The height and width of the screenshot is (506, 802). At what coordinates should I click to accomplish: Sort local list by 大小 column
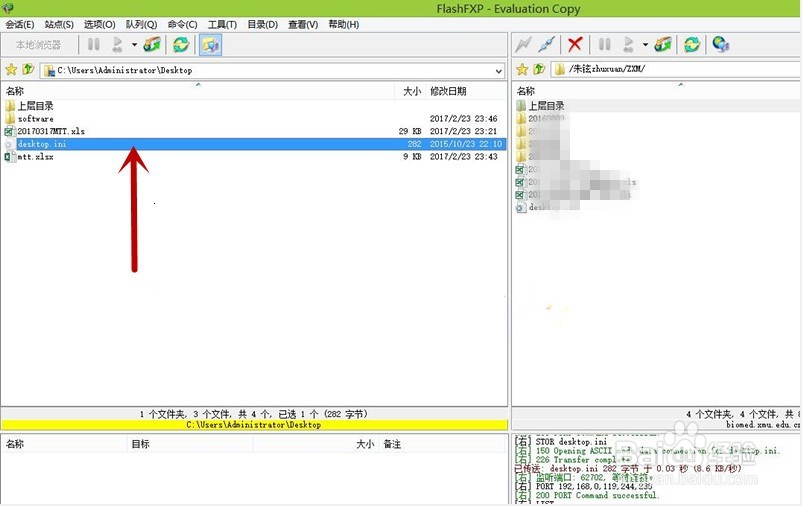point(411,91)
